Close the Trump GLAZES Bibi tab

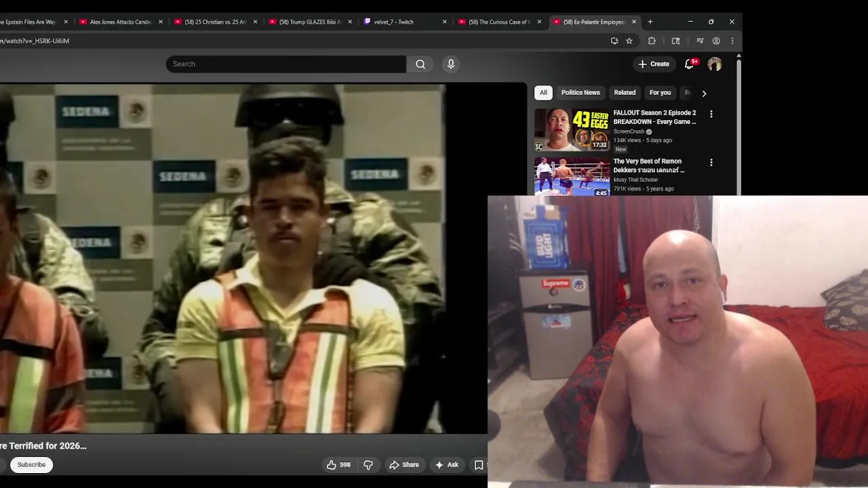coord(350,22)
